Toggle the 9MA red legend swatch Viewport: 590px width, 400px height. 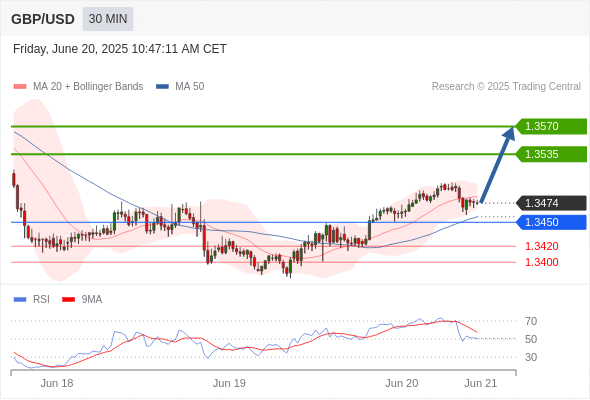(68, 300)
